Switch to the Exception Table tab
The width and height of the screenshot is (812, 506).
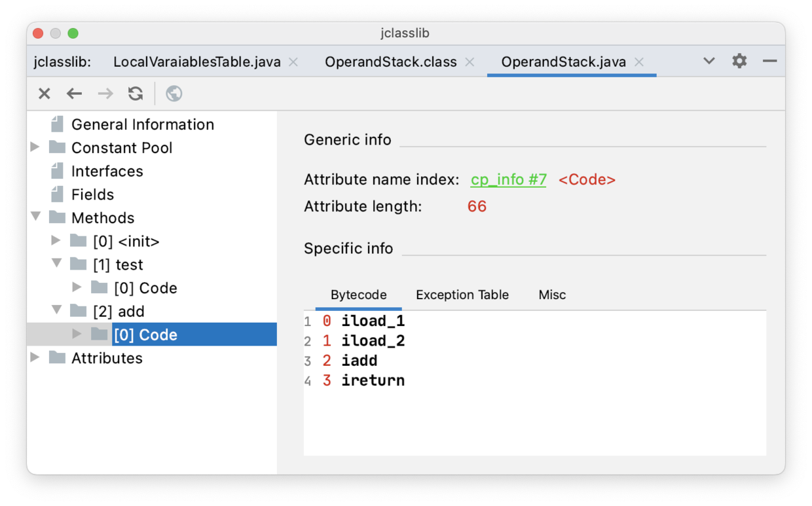coord(462,295)
